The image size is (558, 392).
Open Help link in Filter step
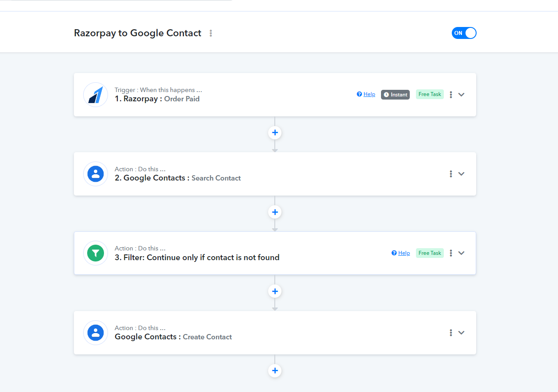point(401,253)
